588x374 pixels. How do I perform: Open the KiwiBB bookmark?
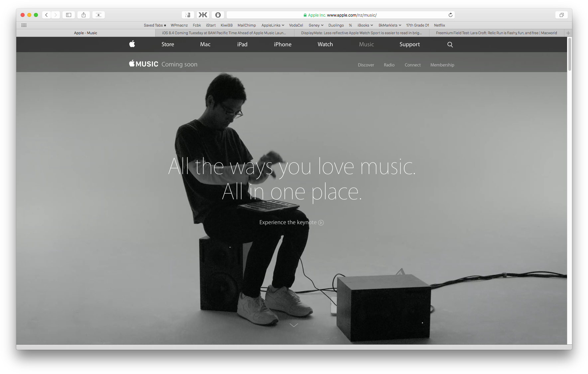pos(227,25)
